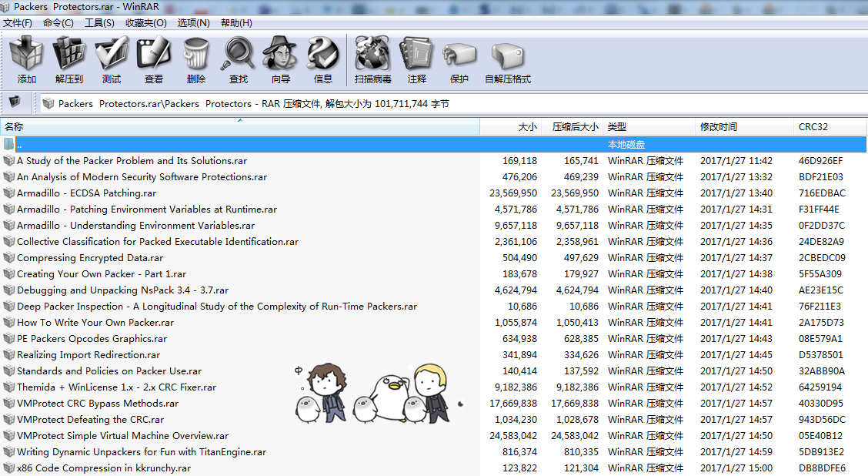Click modified time 2017/1/27 13:32

tap(736, 177)
